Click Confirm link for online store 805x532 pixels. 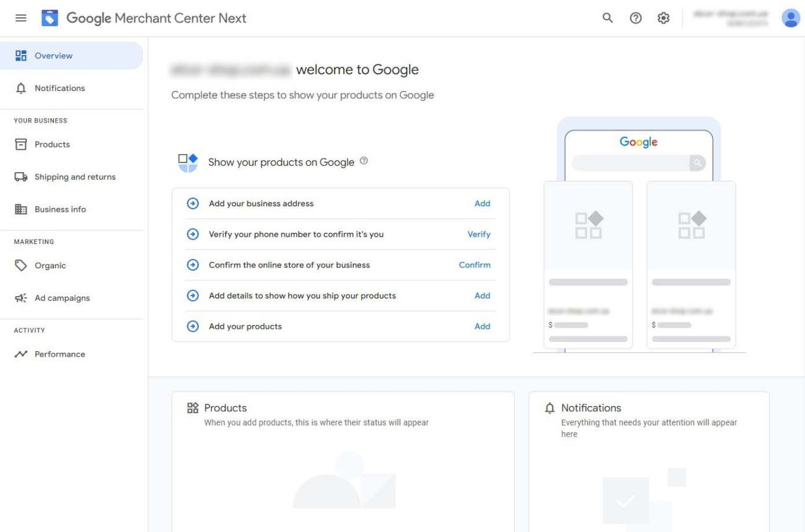(x=474, y=264)
